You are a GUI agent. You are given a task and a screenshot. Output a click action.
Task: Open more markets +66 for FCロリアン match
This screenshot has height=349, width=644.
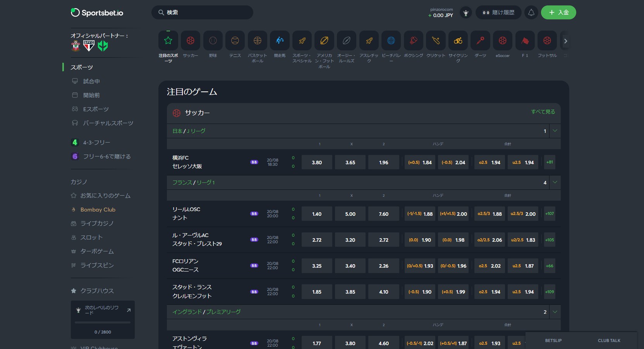[550, 266]
